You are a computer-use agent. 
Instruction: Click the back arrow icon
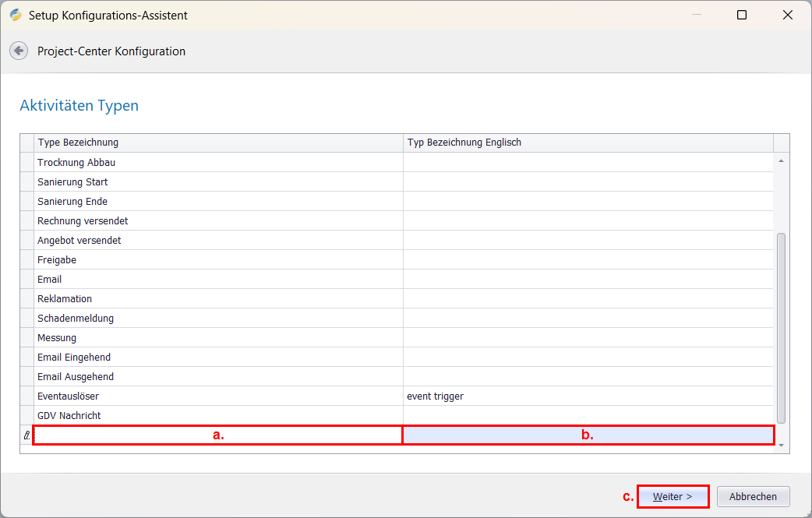point(18,51)
